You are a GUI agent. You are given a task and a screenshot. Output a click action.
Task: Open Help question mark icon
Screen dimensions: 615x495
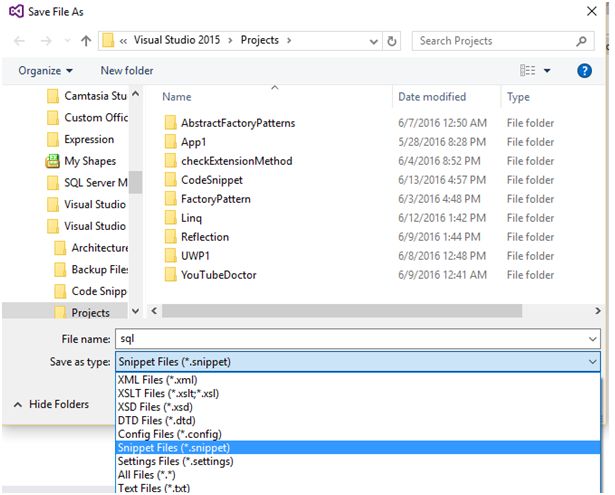[584, 71]
